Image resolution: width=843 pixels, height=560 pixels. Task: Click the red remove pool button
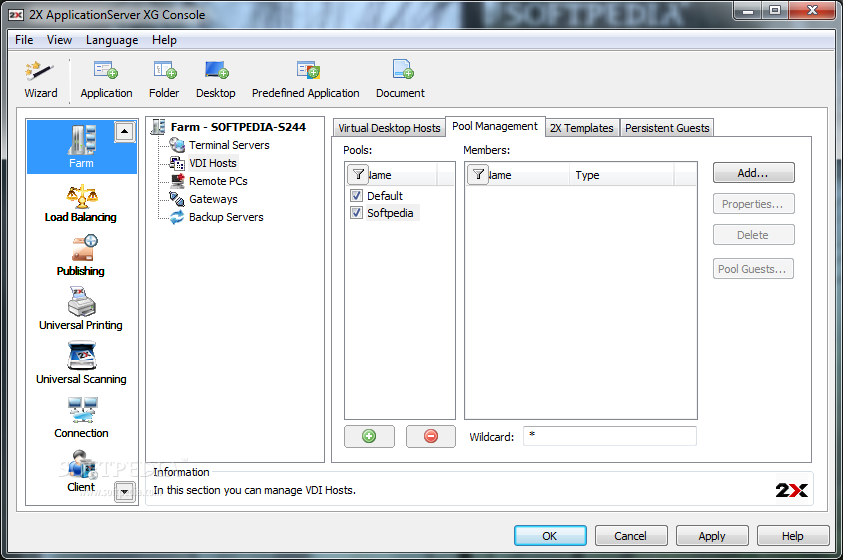(431, 436)
